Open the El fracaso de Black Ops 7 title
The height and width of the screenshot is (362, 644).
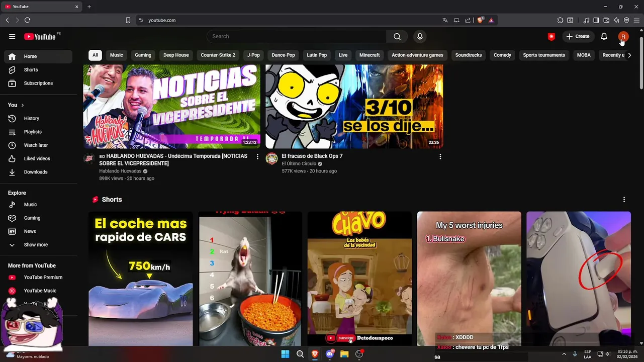(x=312, y=156)
